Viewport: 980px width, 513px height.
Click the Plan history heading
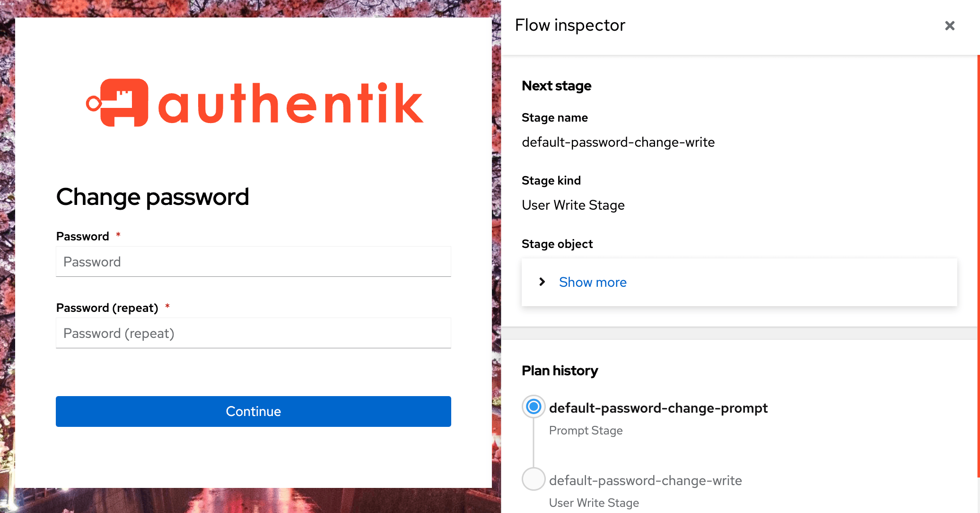(560, 371)
